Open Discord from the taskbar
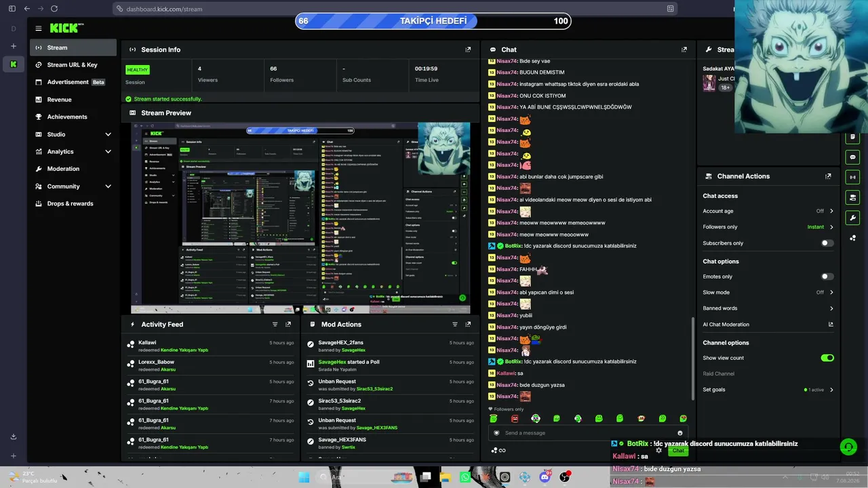The height and width of the screenshot is (488, 868). pos(545,477)
